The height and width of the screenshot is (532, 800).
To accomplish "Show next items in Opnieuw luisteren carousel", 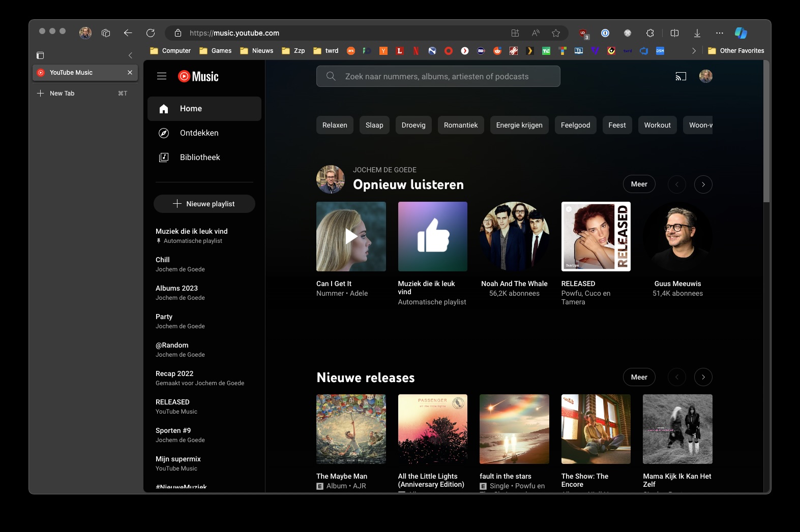I will [703, 184].
